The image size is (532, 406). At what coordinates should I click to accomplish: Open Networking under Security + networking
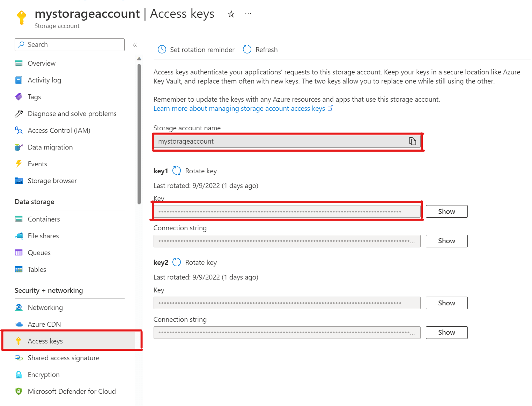pyautogui.click(x=45, y=307)
